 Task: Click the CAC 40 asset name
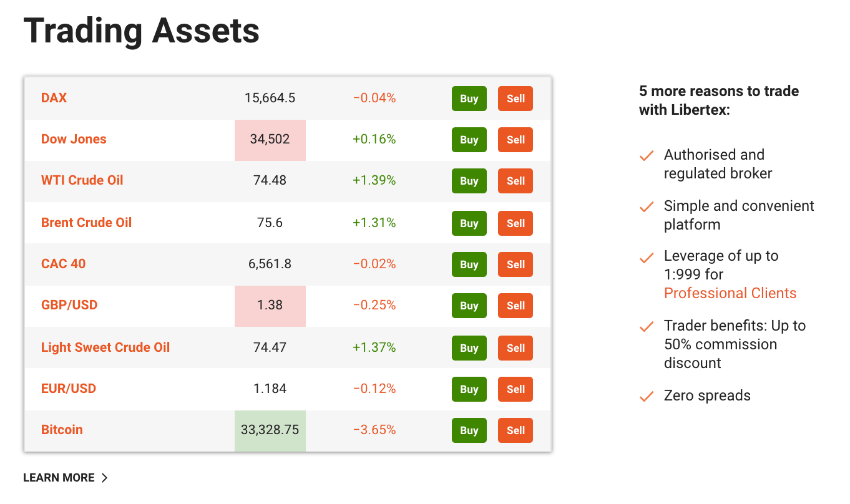pyautogui.click(x=63, y=264)
